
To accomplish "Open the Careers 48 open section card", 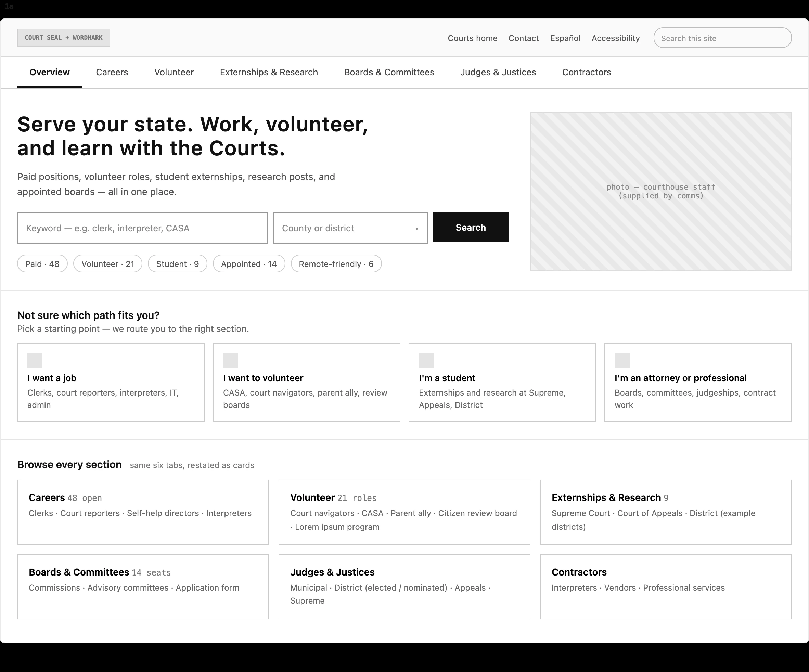I will pyautogui.click(x=143, y=512).
